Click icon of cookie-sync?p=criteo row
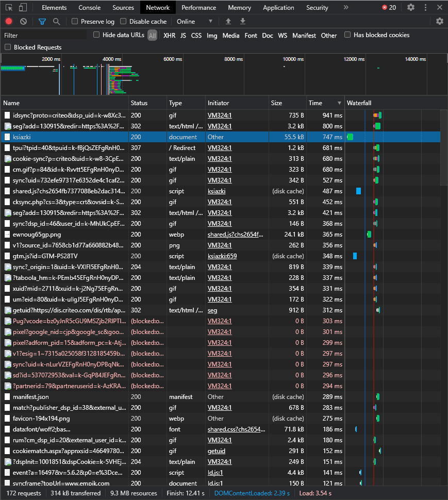This screenshot has width=448, height=500. pos(8,159)
